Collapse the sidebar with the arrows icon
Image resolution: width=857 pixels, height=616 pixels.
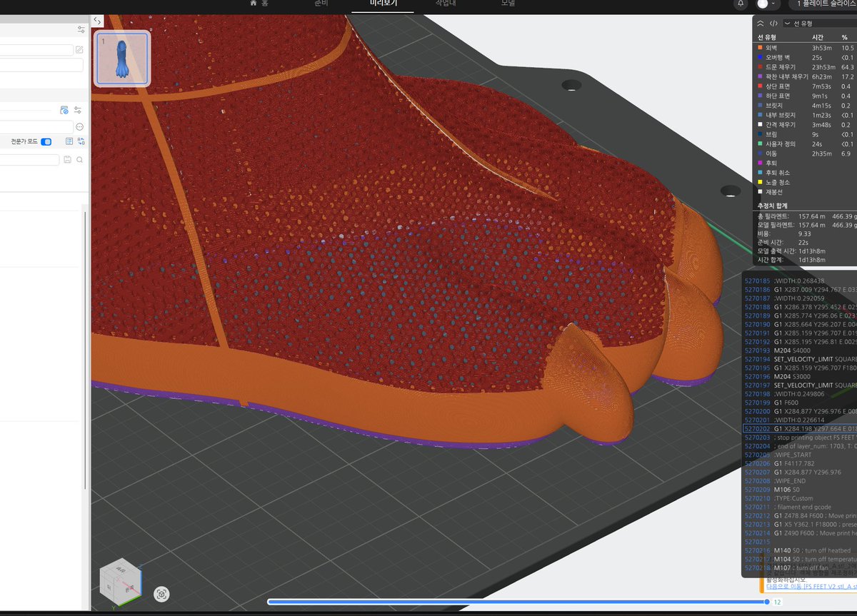pos(97,21)
